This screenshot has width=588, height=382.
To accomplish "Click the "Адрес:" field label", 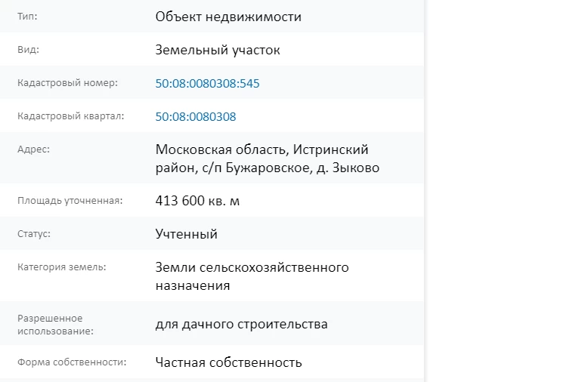I will tap(33, 149).
